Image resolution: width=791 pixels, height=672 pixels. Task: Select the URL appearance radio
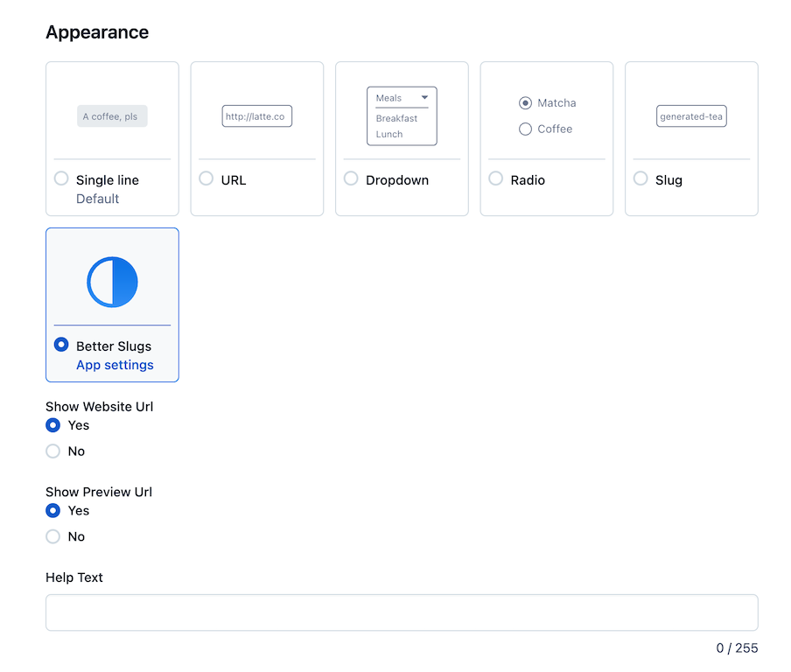pyautogui.click(x=206, y=178)
